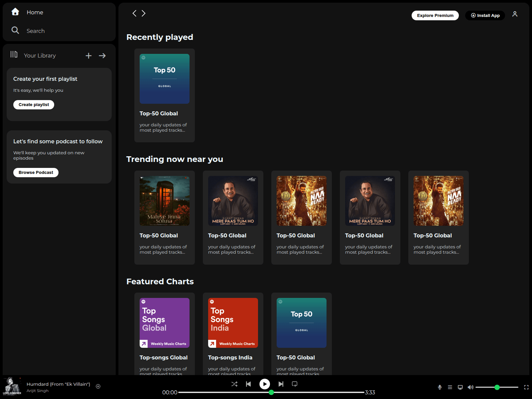Open Top Songs Global chart cover
Image resolution: width=532 pixels, height=399 pixels.
point(165,323)
